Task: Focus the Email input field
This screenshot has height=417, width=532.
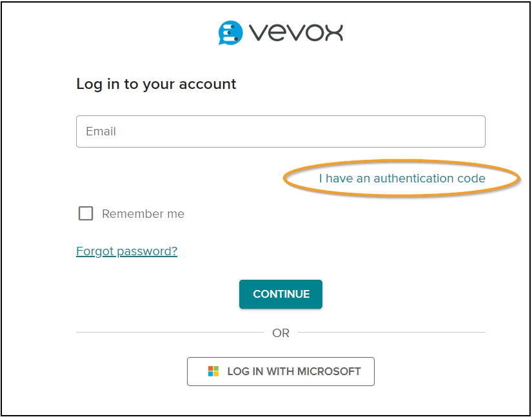Action: coord(281,131)
